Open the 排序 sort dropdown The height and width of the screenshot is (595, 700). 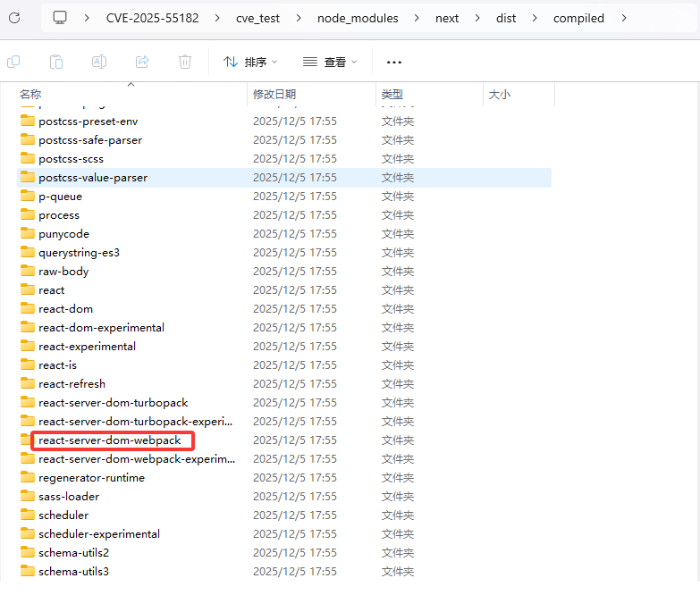coord(249,63)
